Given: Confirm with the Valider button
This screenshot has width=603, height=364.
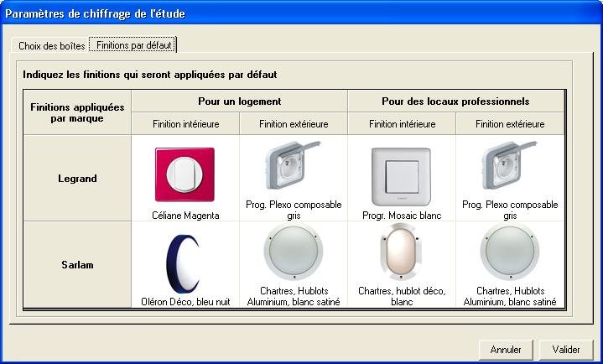Looking at the screenshot, I should 566,350.
